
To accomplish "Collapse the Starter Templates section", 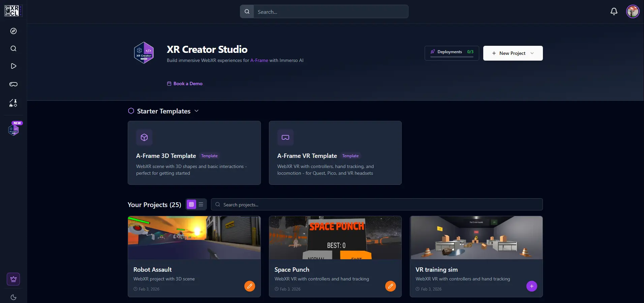I will 196,111.
